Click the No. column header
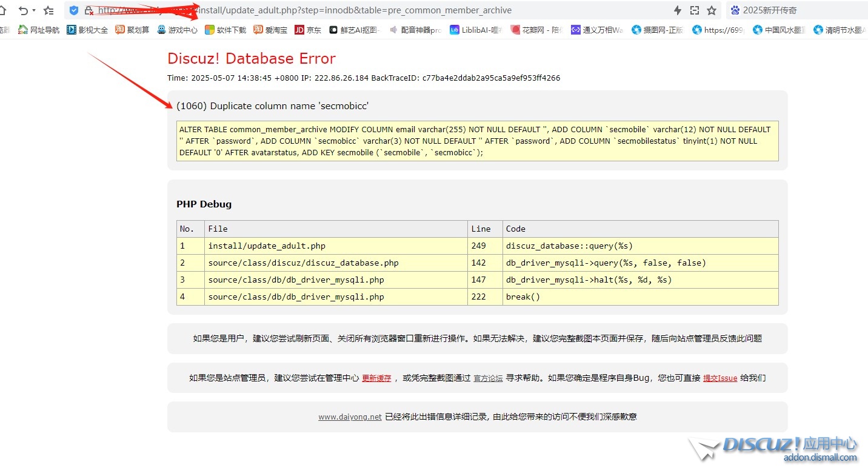The width and height of the screenshot is (868, 473). point(190,229)
